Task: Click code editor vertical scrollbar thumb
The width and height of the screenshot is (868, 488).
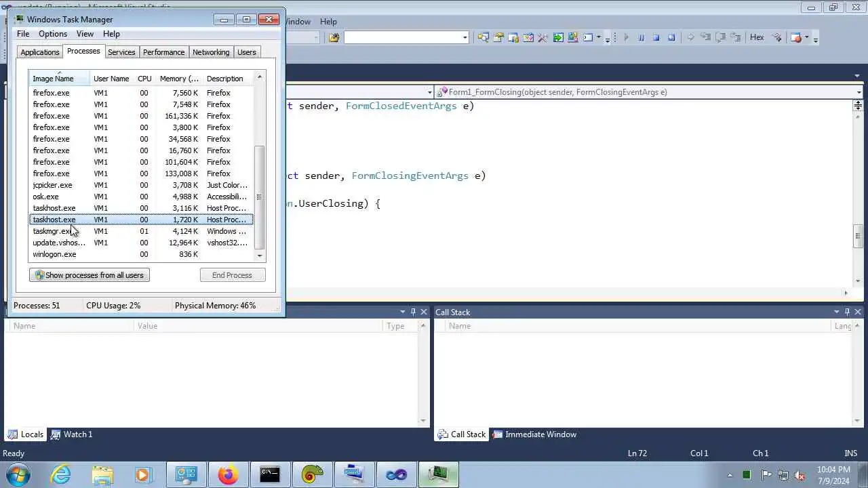Action: 858,235
